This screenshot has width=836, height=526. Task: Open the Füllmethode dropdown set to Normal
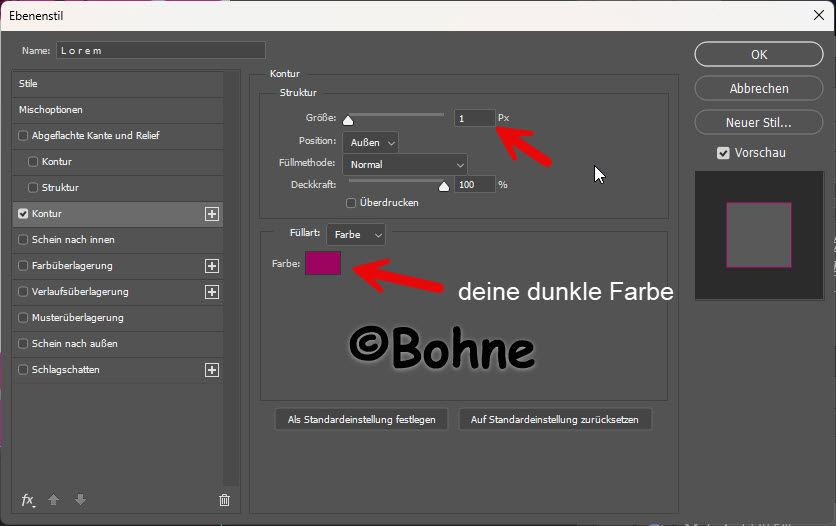click(404, 164)
